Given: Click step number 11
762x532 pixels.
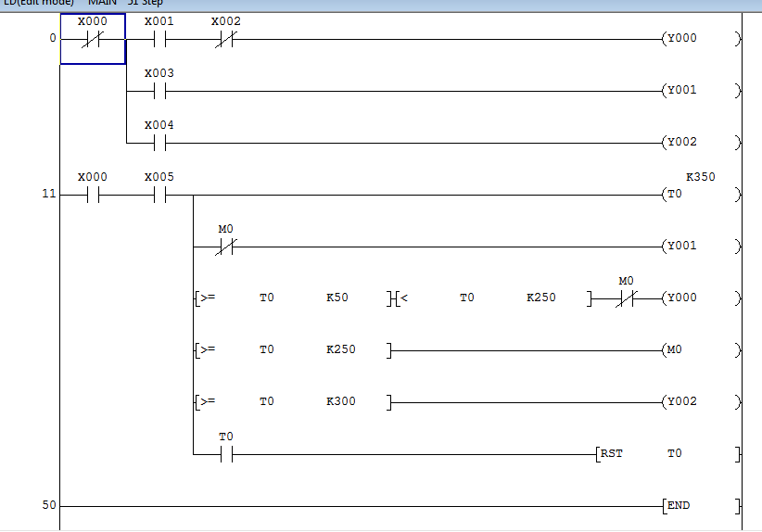Looking at the screenshot, I should (49, 195).
